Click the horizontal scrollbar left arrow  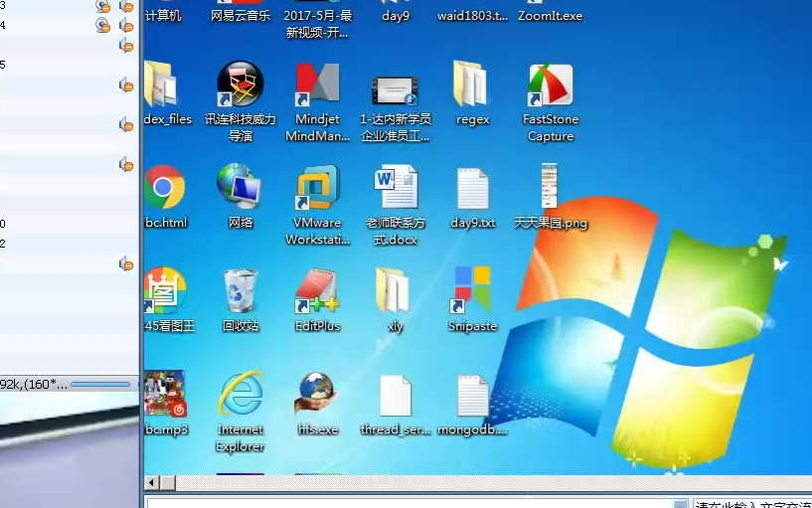(151, 482)
